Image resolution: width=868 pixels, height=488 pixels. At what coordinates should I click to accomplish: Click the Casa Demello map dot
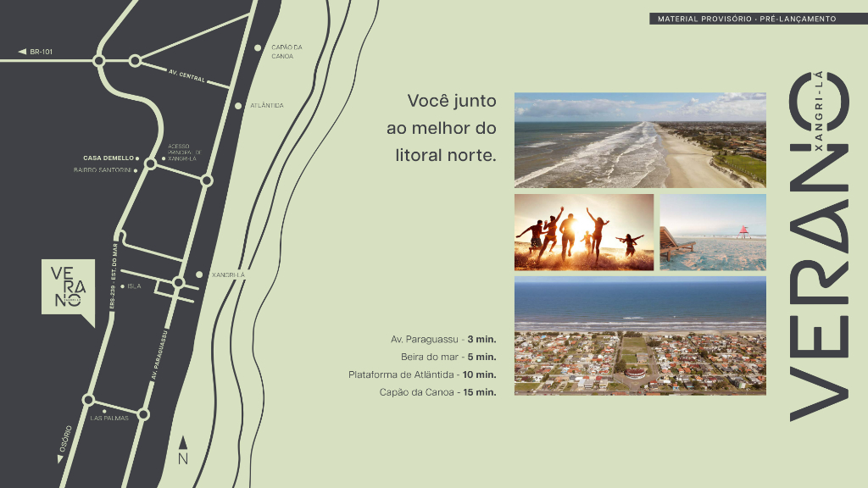tap(137, 158)
